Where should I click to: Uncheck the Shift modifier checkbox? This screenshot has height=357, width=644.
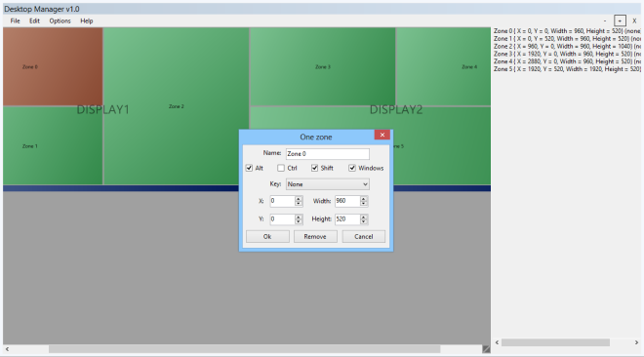click(314, 168)
